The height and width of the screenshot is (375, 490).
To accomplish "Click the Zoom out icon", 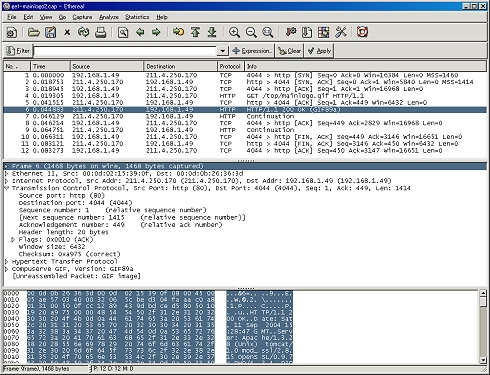I will point(251,32).
